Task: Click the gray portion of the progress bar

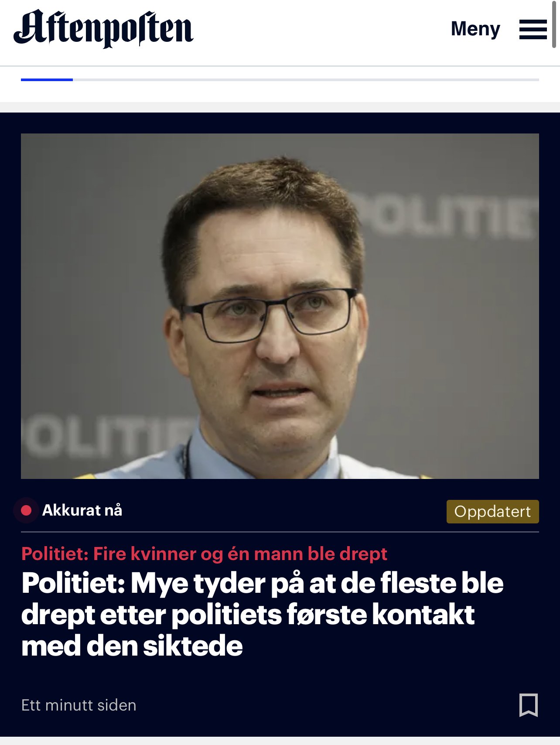Action: point(306,80)
